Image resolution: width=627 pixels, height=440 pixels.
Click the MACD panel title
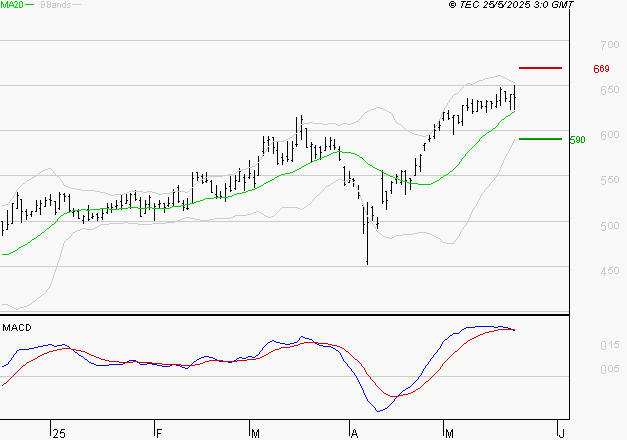[x=16, y=327]
